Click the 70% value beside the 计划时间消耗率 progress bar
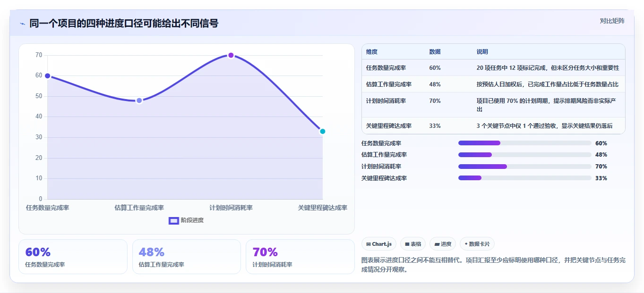The height and width of the screenshot is (293, 644). (601, 167)
